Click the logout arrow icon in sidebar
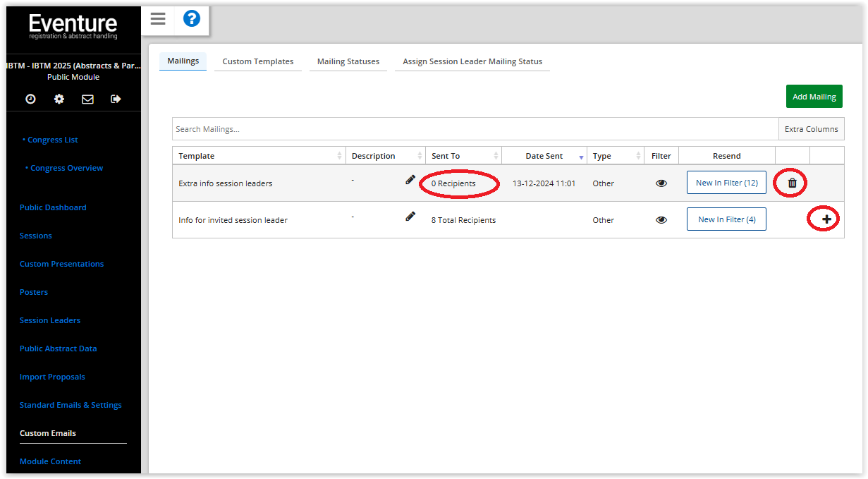Image resolution: width=868 pixels, height=479 pixels. 116,99
